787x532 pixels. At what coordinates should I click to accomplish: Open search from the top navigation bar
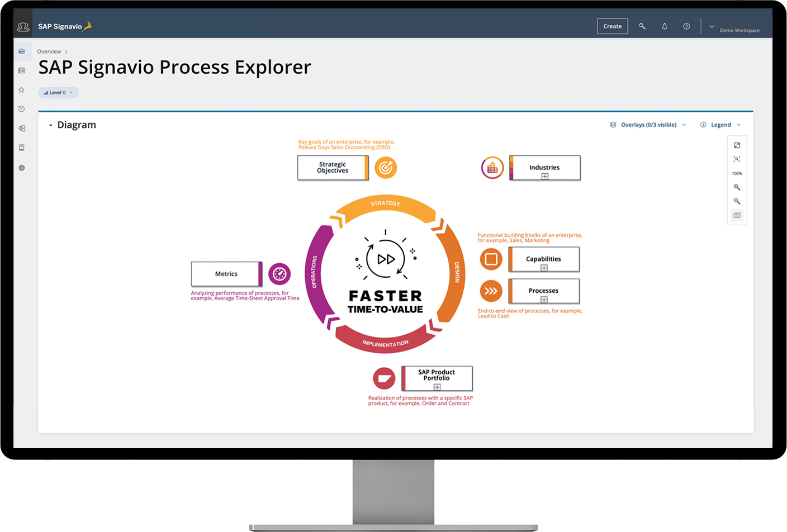(642, 26)
